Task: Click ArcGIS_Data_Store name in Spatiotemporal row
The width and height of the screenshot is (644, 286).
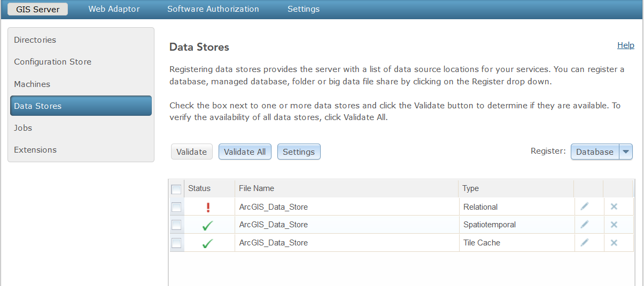Action: [x=274, y=225]
